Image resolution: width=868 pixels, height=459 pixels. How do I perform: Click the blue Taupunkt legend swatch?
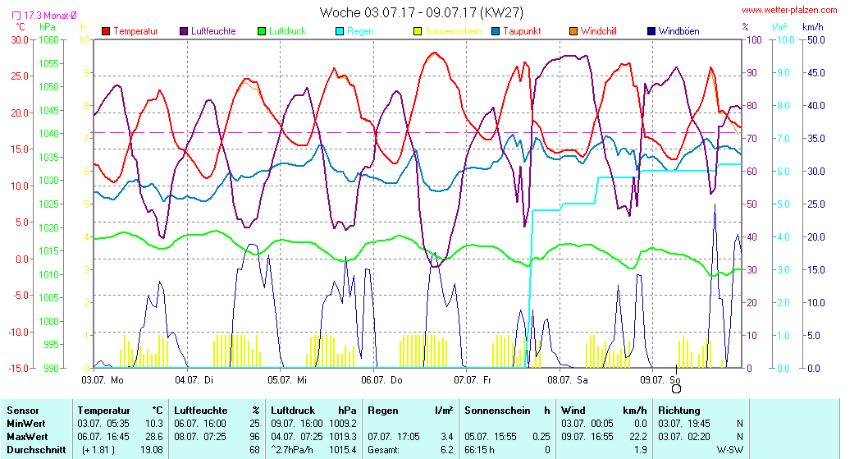tap(496, 31)
